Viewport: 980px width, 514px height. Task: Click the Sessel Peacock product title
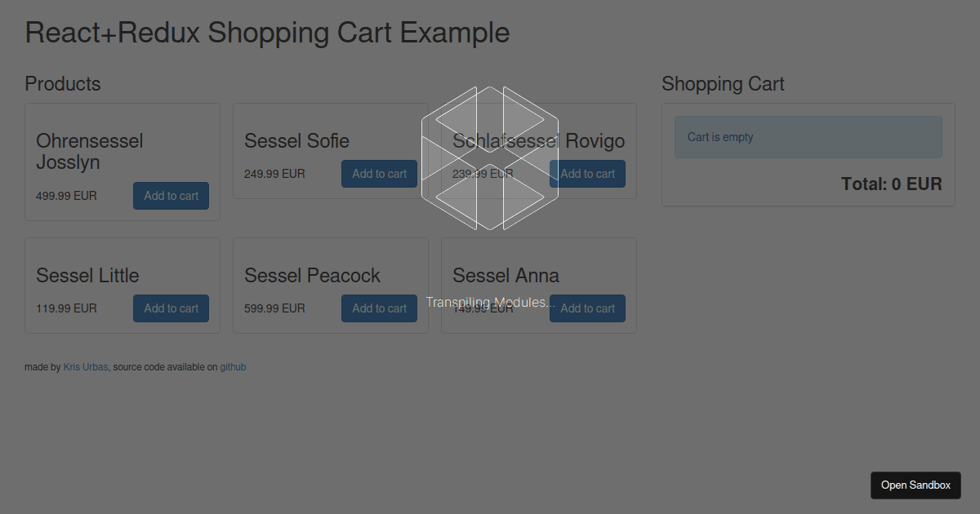[312, 276]
